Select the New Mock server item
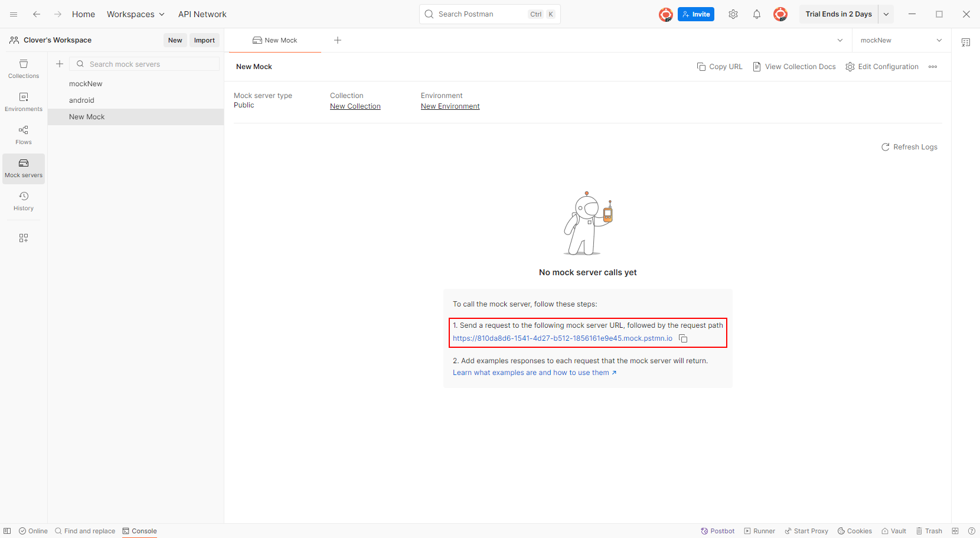The image size is (980, 538). click(x=136, y=117)
